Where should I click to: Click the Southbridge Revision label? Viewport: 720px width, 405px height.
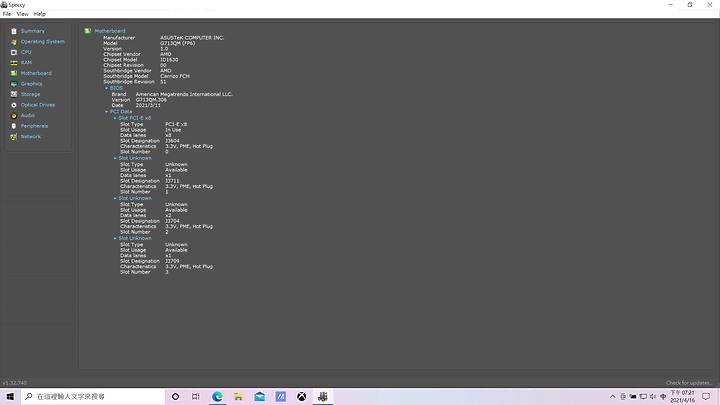[129, 82]
